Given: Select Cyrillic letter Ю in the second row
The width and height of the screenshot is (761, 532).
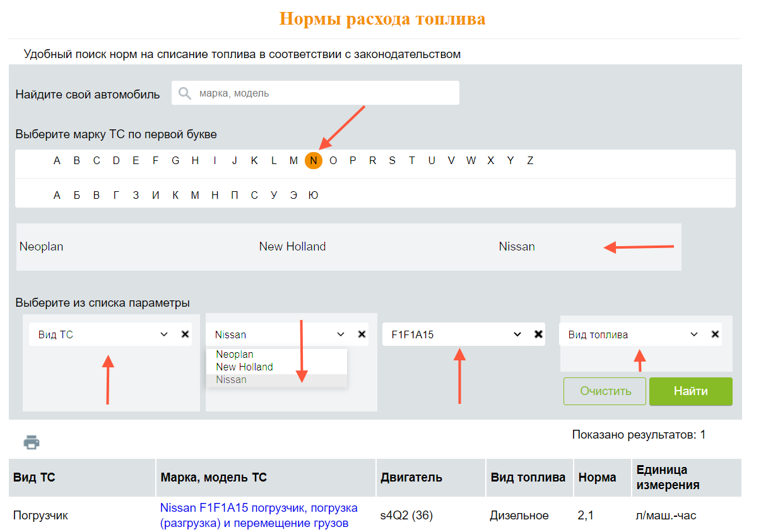Looking at the screenshot, I should pos(314,196).
